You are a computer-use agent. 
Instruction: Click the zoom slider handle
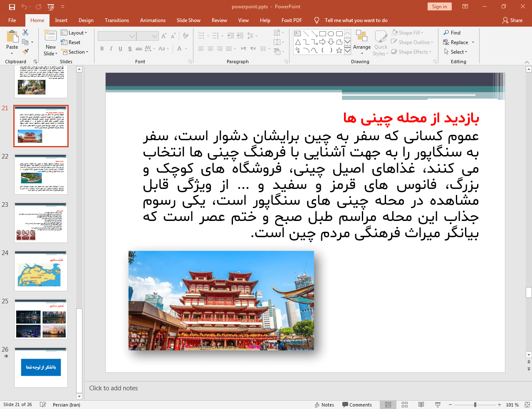coord(475,405)
